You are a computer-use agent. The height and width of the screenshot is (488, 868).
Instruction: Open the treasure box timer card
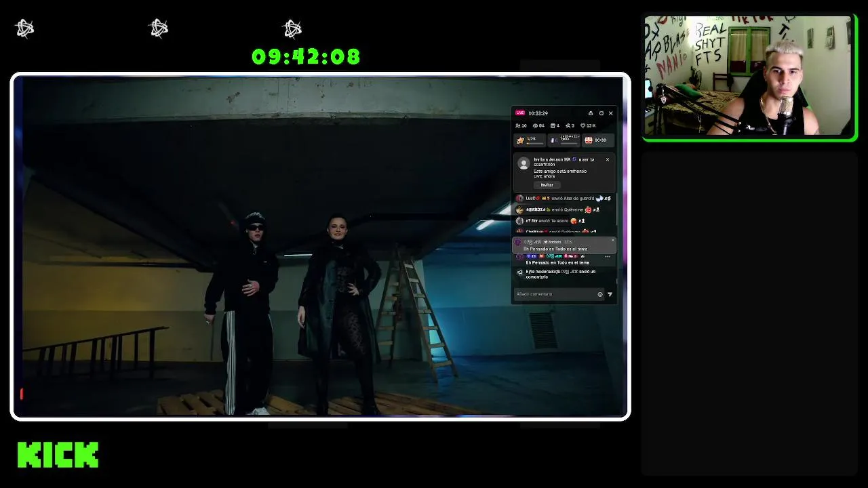point(597,140)
